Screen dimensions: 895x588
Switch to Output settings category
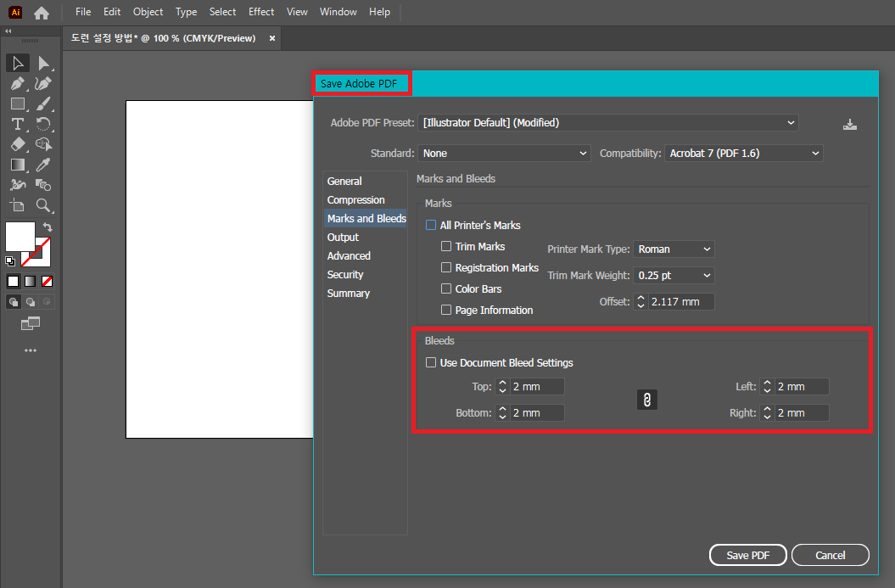(x=365, y=237)
